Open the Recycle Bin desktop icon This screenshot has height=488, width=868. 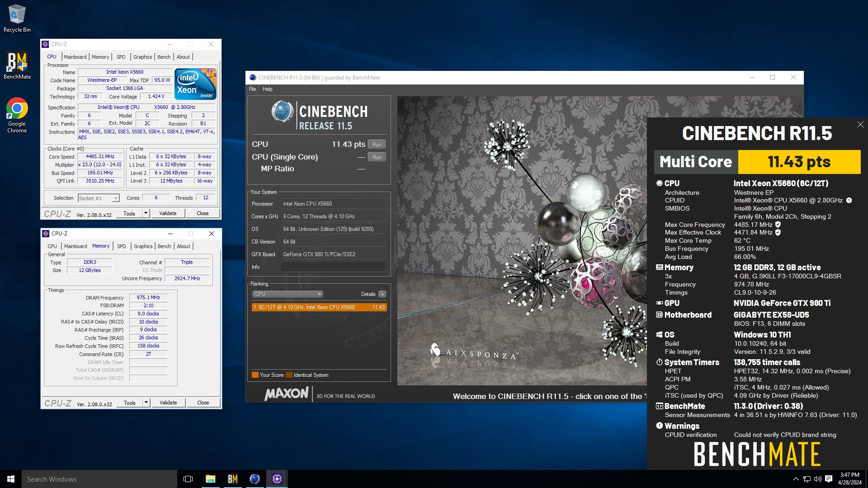pos(17,18)
